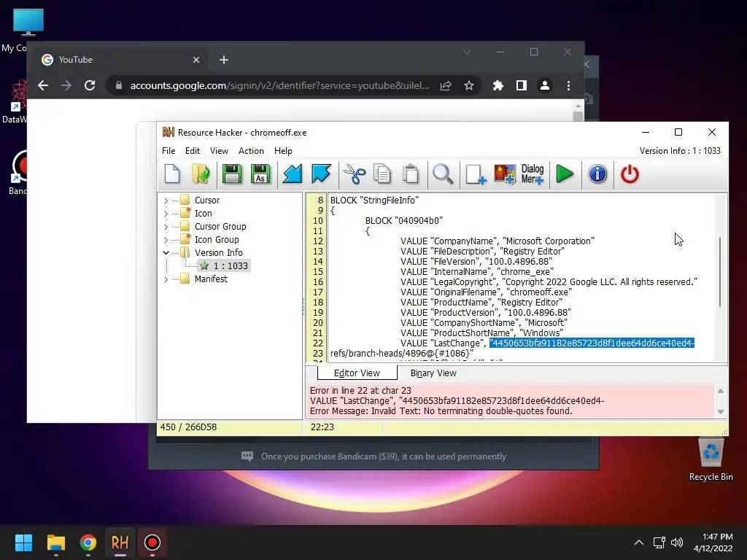Close the YouTube tab in Chrome
The height and width of the screenshot is (560, 747).
point(196,60)
